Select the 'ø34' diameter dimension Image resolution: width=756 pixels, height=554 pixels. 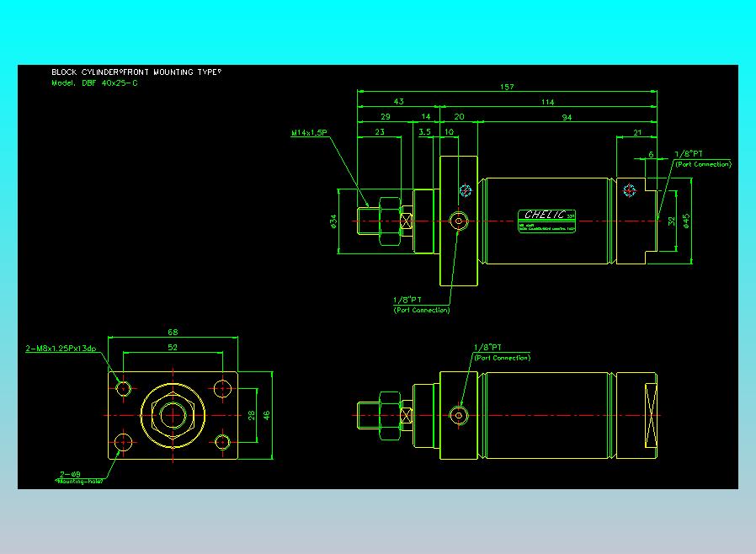click(x=333, y=221)
